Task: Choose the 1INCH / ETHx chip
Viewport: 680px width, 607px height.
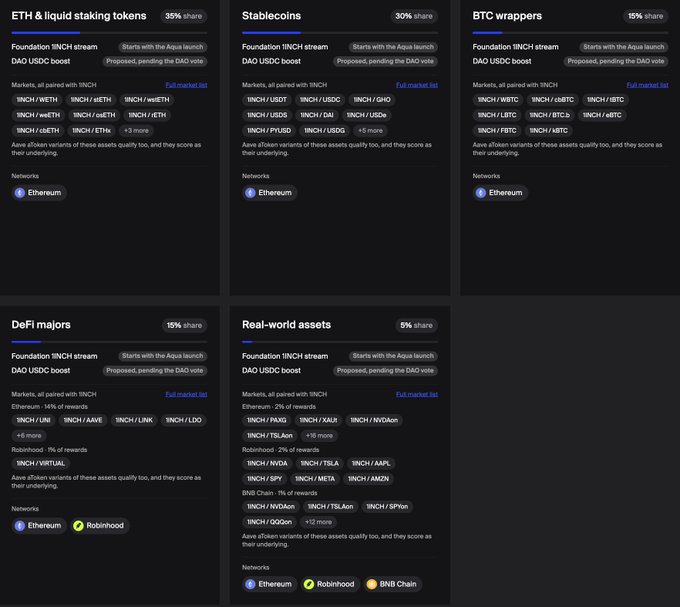Action: 92,131
